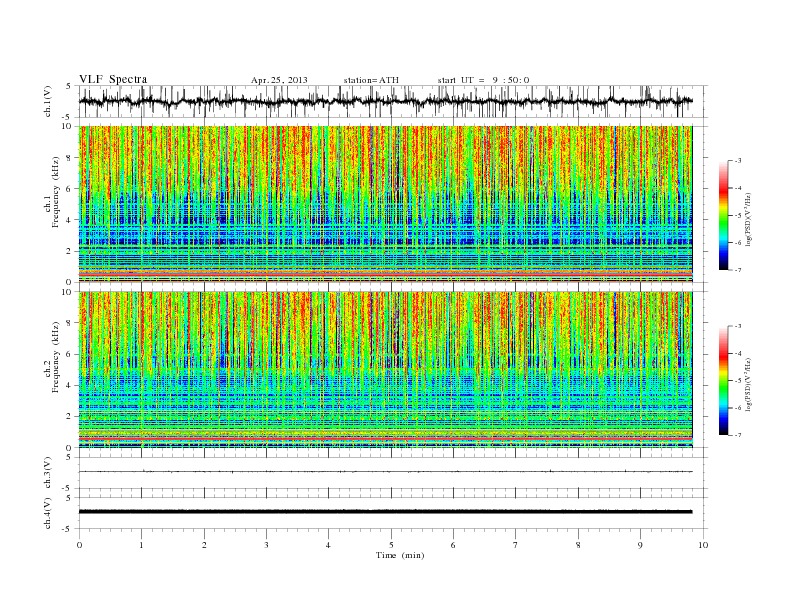
Task: Select the "start UT = 9 : 50: 0" text
Action: pyautogui.click(x=483, y=80)
